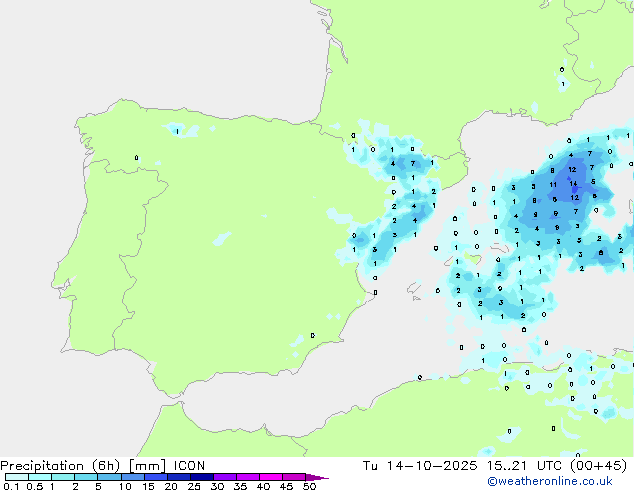Click the 45–50 mm legend color box
The image size is (634, 490).
[294, 477]
